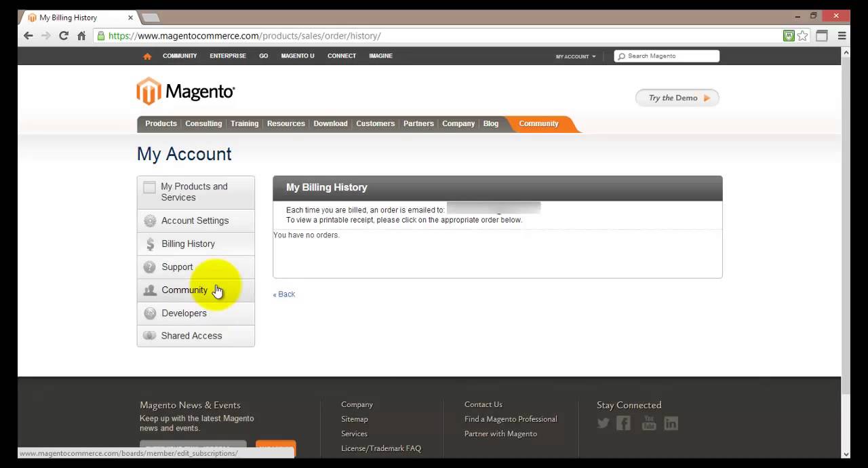Viewport: 868px width, 468px height.
Task: Open Magento LinkedIn icon in footer
Action: pyautogui.click(x=671, y=423)
